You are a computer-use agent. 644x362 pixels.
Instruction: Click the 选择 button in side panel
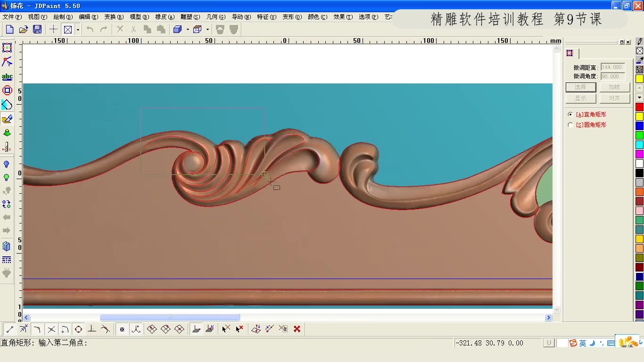581,87
